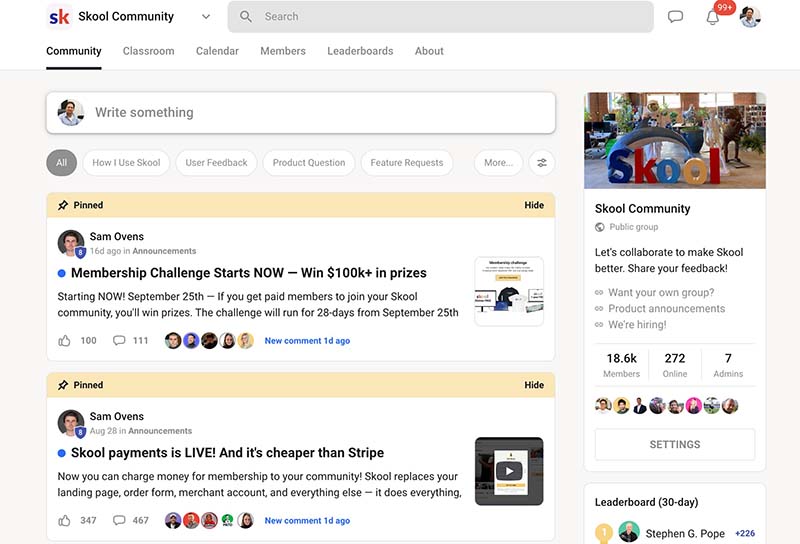The height and width of the screenshot is (544, 800).
Task: Open comments on Skool payments post (467)
Action: point(130,521)
